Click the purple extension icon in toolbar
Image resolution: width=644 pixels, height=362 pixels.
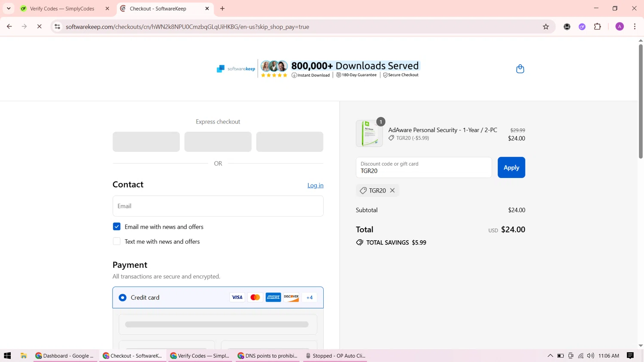click(x=582, y=27)
